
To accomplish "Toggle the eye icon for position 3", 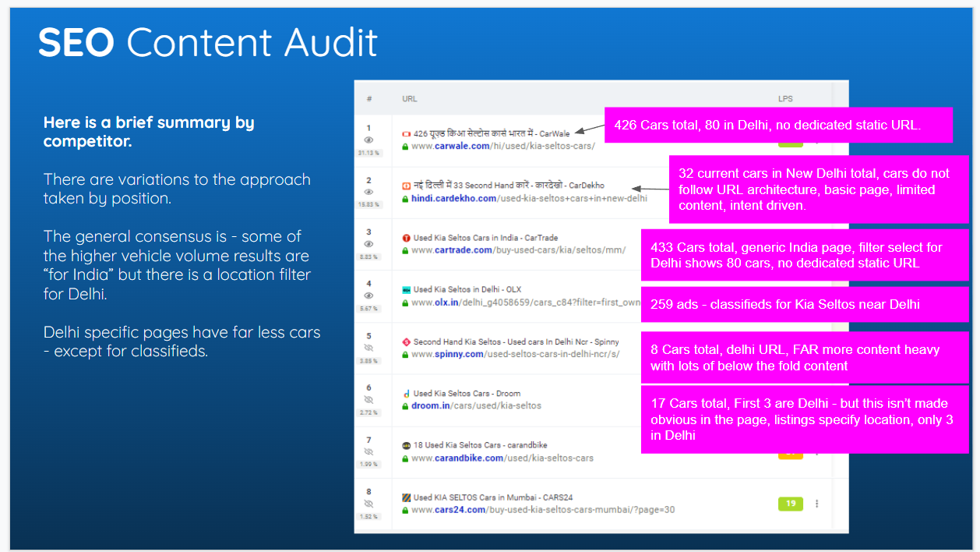I will coord(369,244).
